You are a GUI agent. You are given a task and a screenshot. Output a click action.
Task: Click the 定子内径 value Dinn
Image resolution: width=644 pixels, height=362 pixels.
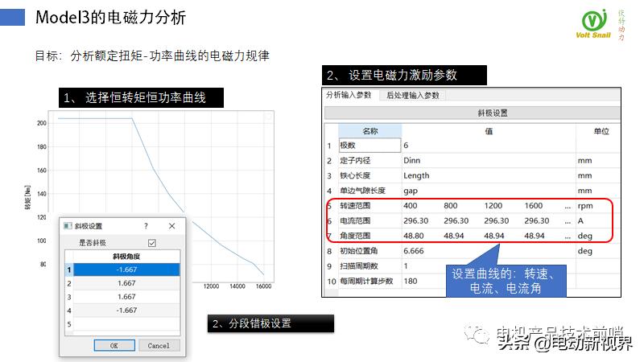point(412,160)
